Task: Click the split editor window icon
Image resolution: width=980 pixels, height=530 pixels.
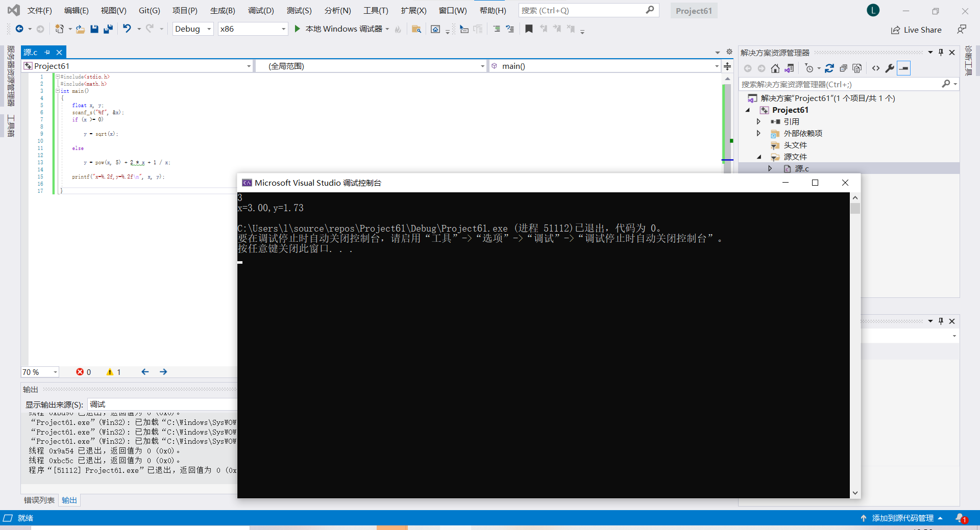Action: (727, 66)
